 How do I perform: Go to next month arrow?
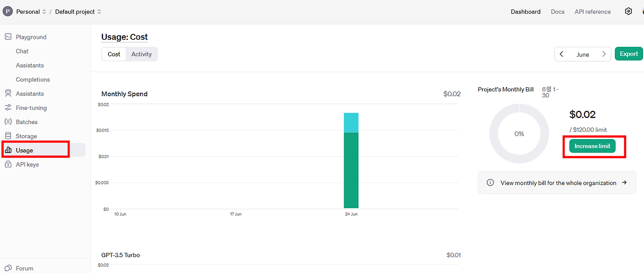[604, 54]
